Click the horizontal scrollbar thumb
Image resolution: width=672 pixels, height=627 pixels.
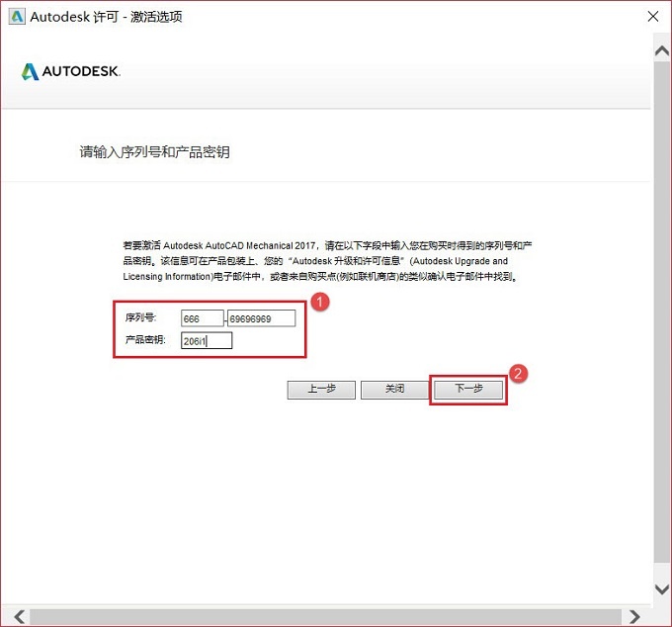(325, 617)
